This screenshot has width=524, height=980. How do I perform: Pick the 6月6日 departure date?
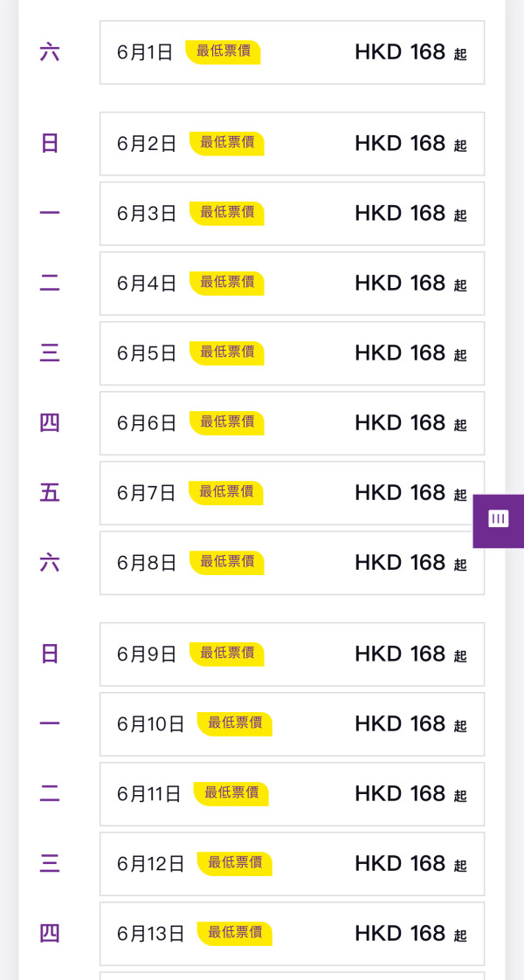[x=292, y=422]
